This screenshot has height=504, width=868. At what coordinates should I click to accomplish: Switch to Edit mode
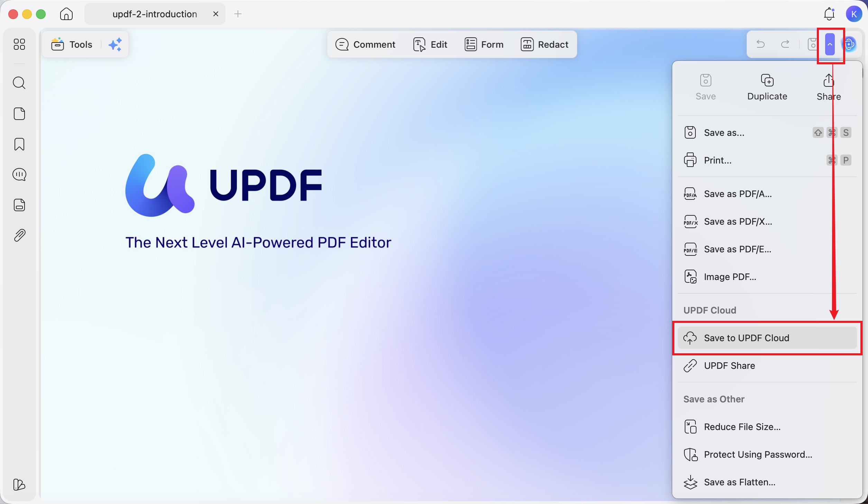[x=431, y=44]
